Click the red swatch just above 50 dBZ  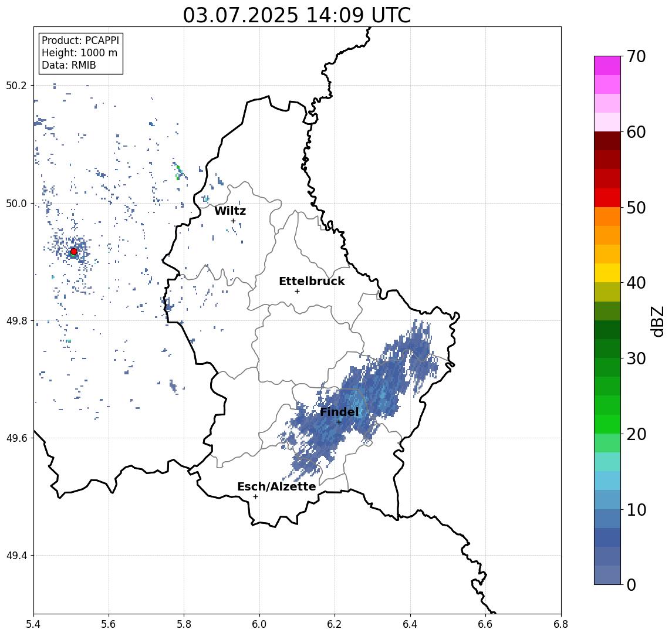coord(607,198)
